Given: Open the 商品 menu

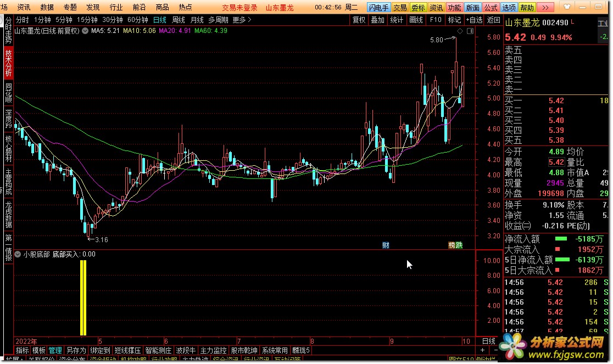Looking at the screenshot, I should 162,8.
